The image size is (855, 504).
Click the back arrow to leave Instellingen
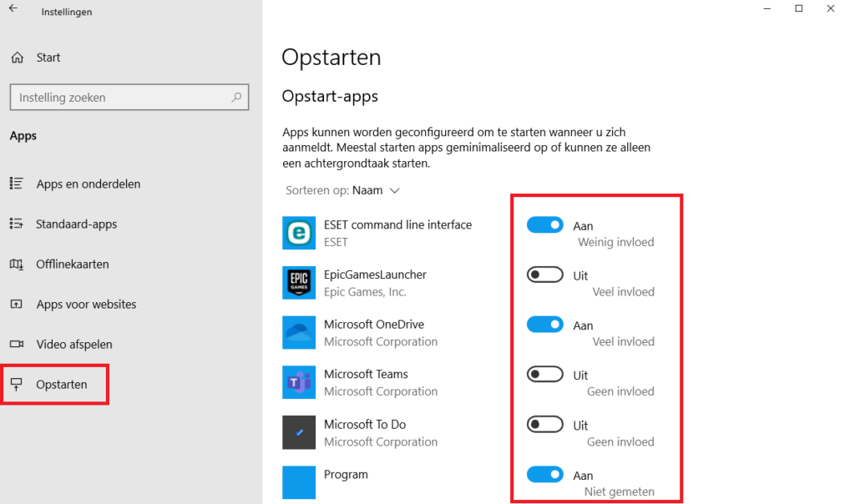(x=12, y=11)
